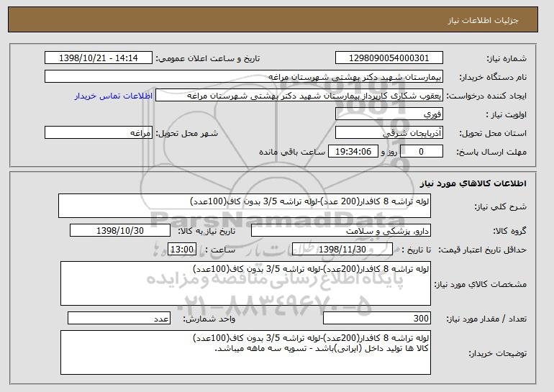Viewport: 554px width, 392px height.
Task: Click the general need description text box
Action: click(245, 206)
